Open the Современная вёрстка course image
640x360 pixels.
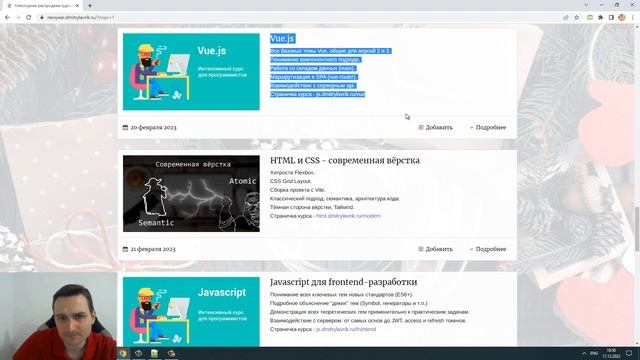click(191, 193)
